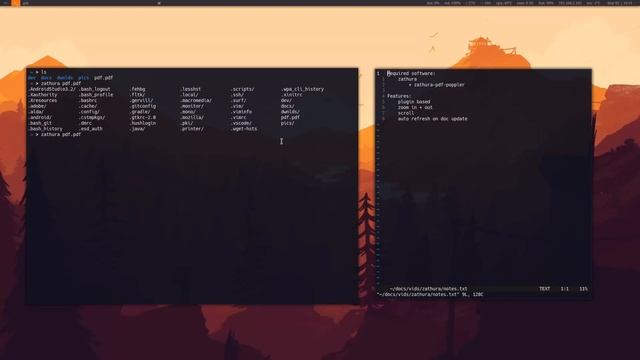This screenshot has height=360, width=640.
Task: Click the .viminfo file name
Action: click(x=241, y=112)
